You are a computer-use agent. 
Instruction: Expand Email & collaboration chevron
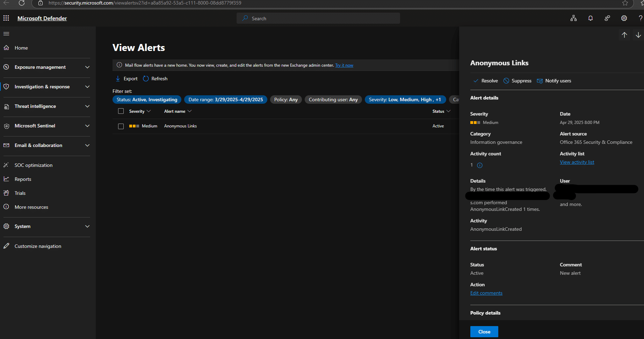(x=87, y=145)
